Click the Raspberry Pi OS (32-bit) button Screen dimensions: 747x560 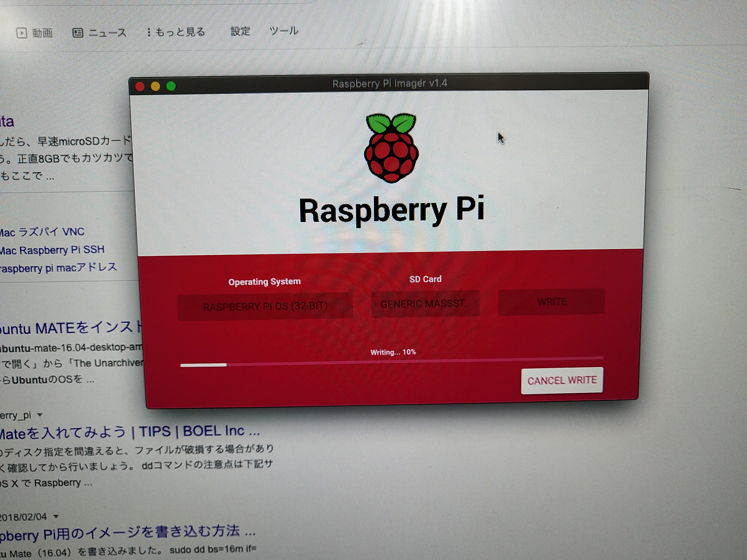tap(265, 307)
